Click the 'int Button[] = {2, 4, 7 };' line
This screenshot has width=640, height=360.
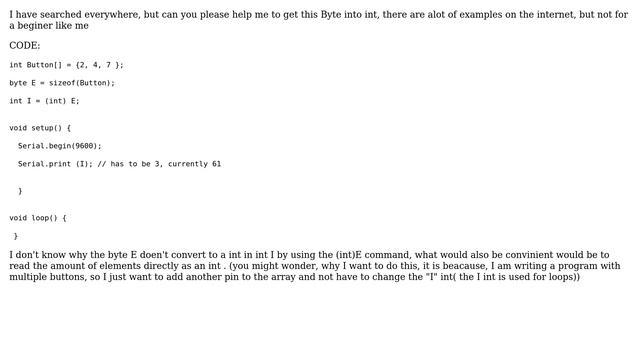click(x=66, y=65)
